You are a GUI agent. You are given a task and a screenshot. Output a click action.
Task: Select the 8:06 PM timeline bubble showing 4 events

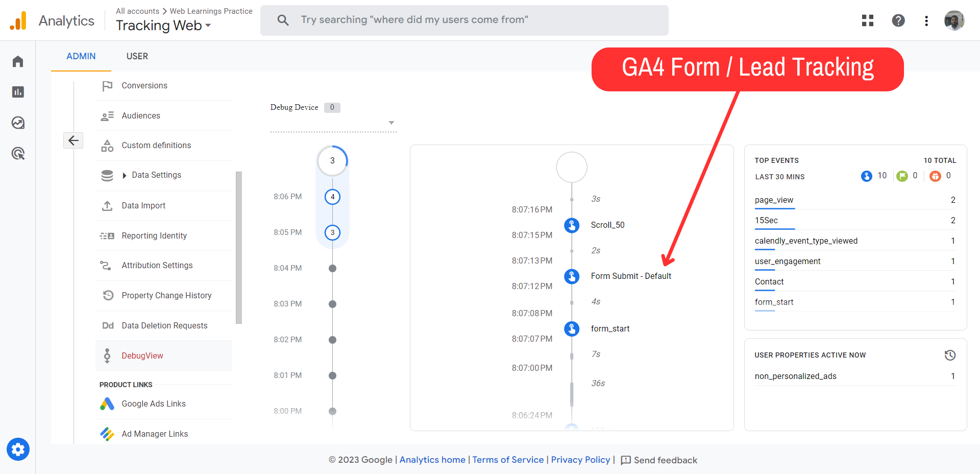click(x=332, y=197)
